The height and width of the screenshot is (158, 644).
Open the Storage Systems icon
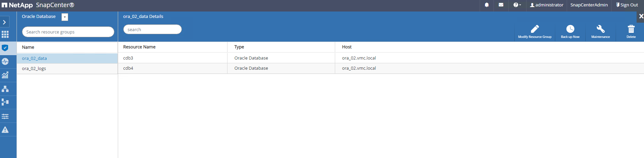coord(5,102)
